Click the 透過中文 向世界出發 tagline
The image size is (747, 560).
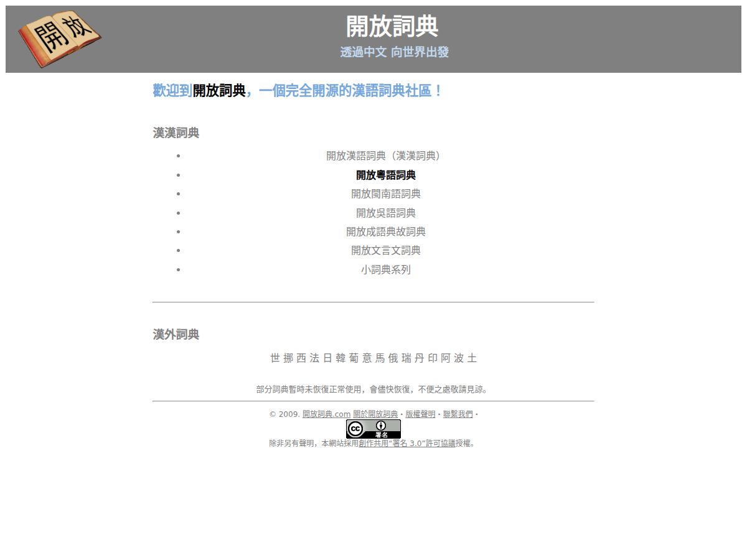pyautogui.click(x=394, y=52)
